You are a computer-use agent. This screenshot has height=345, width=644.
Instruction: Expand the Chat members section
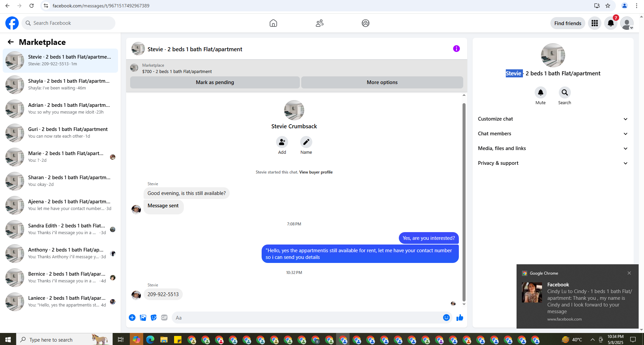(553, 134)
